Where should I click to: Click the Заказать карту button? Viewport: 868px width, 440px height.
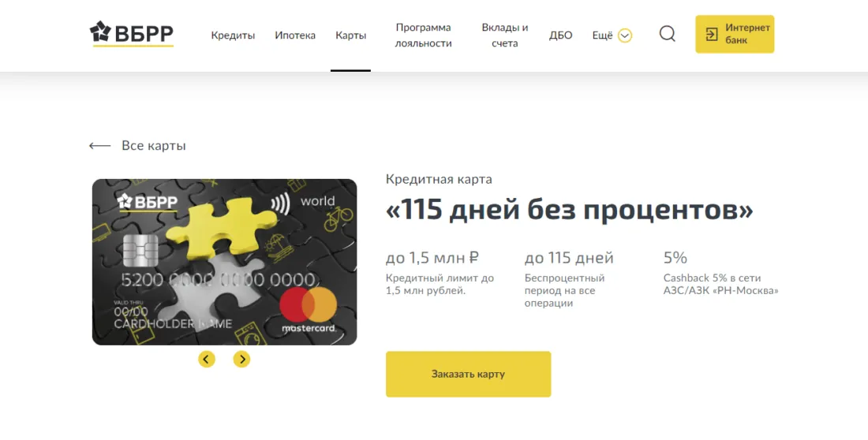(x=468, y=374)
